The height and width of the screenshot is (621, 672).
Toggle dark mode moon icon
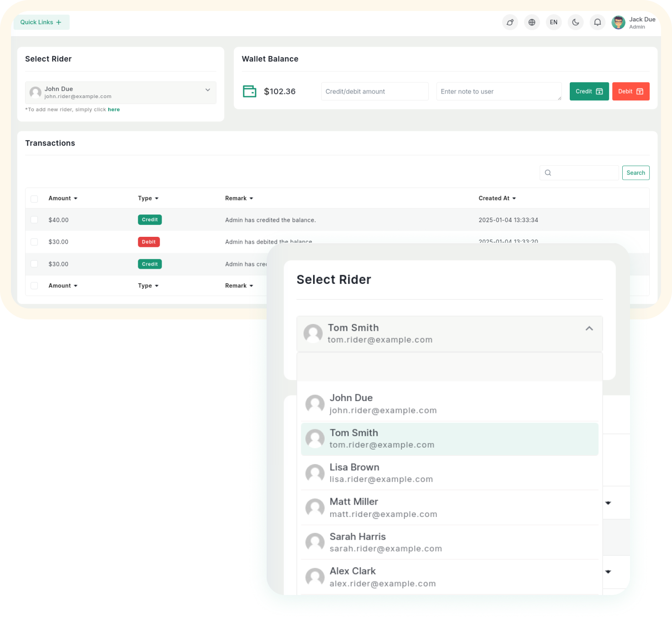[576, 22]
